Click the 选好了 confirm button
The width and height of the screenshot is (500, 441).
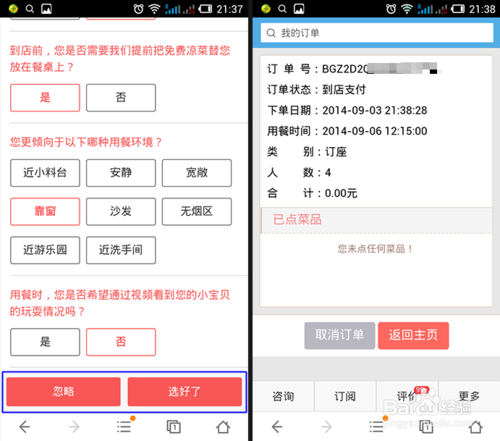point(185,392)
